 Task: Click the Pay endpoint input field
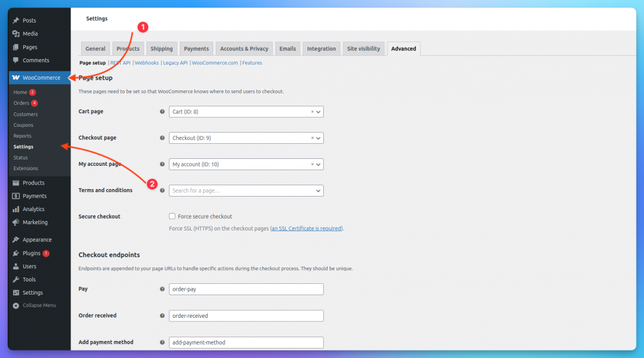click(246, 289)
